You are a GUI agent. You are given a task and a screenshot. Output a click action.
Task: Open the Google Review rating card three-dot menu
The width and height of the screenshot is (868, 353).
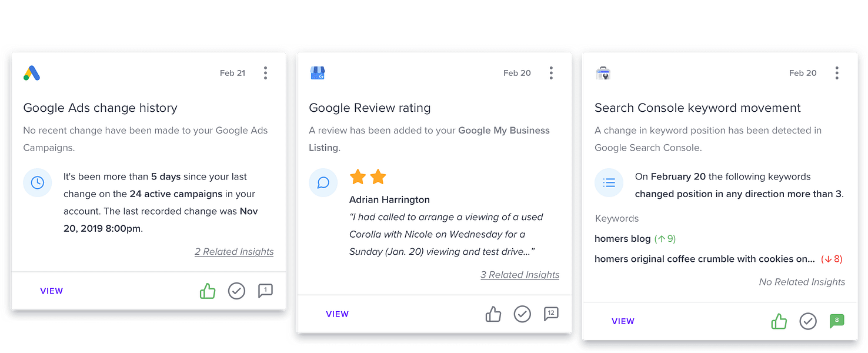pyautogui.click(x=551, y=73)
